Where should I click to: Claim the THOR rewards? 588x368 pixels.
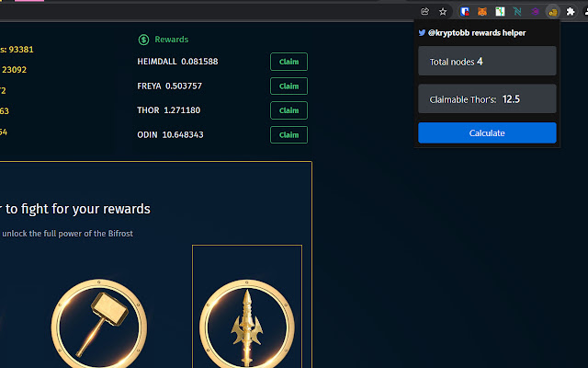pyautogui.click(x=288, y=110)
